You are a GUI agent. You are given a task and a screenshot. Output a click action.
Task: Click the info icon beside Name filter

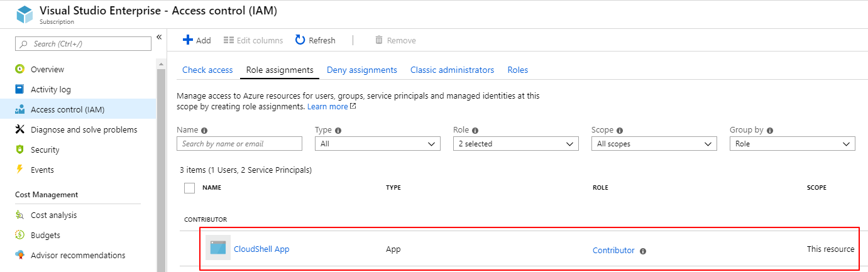[204, 131]
